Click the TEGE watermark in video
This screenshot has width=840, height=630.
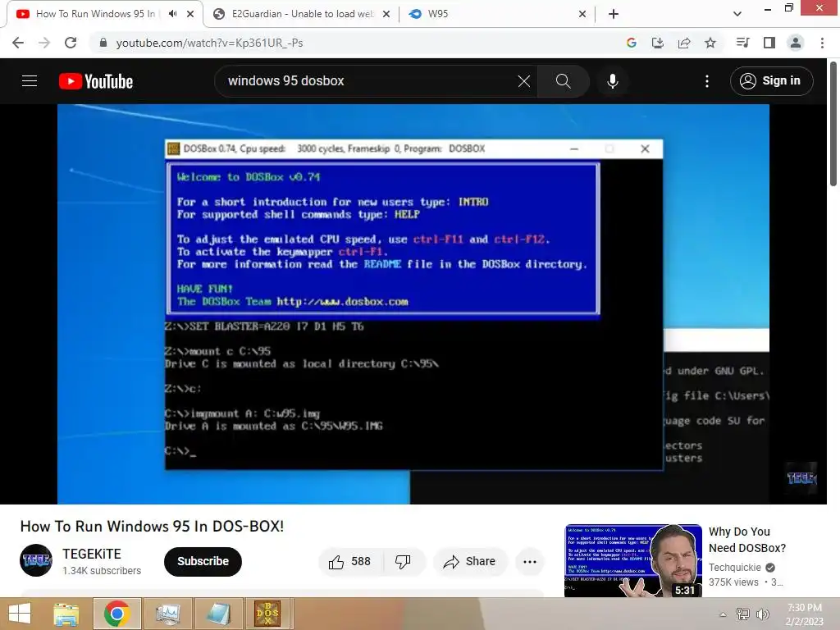(x=801, y=477)
